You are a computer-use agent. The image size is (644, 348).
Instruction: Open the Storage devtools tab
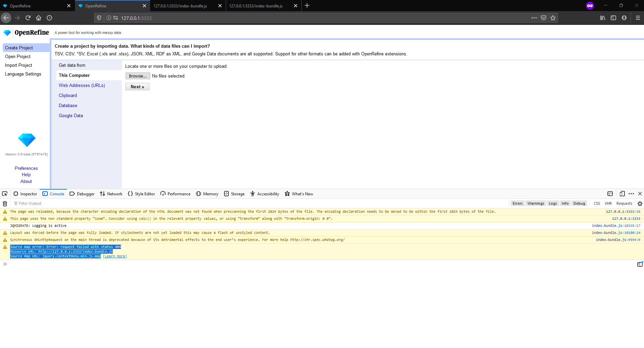click(x=234, y=194)
